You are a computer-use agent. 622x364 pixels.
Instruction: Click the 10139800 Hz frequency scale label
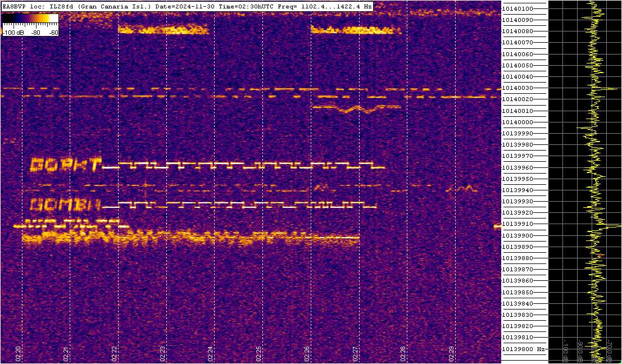click(523, 349)
